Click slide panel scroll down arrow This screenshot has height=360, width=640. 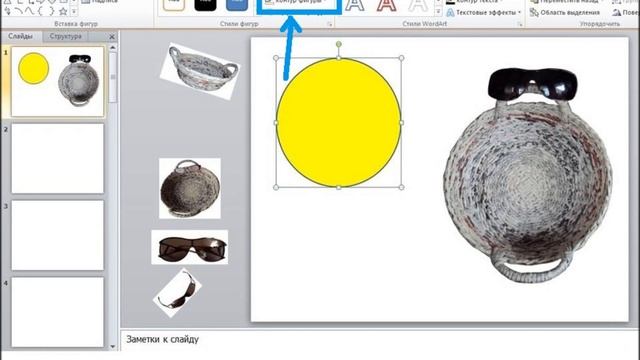113,347
